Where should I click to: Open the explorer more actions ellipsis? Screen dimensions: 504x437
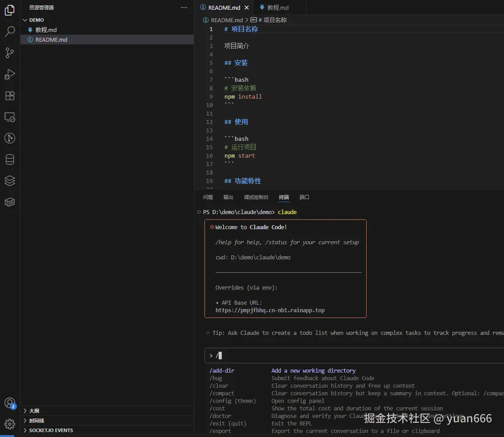click(184, 8)
